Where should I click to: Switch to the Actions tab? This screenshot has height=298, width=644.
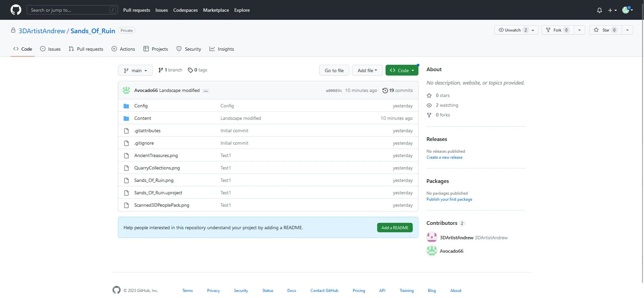(x=123, y=49)
